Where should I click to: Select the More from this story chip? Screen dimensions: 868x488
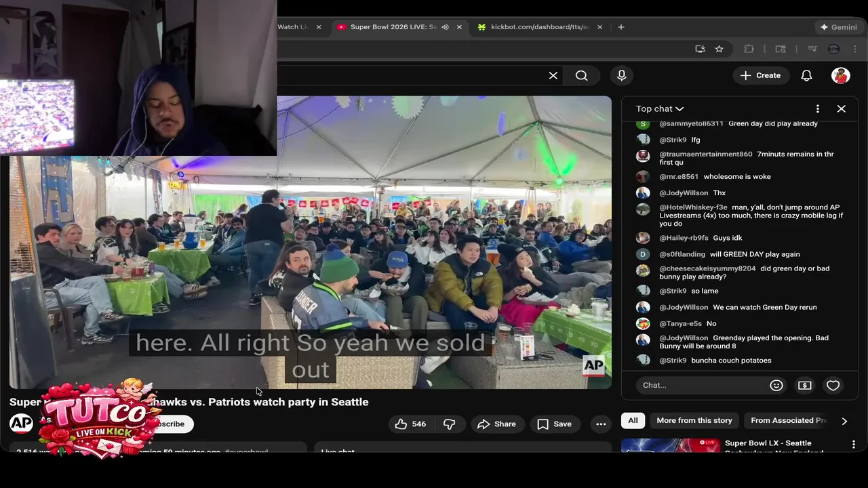pyautogui.click(x=694, y=420)
